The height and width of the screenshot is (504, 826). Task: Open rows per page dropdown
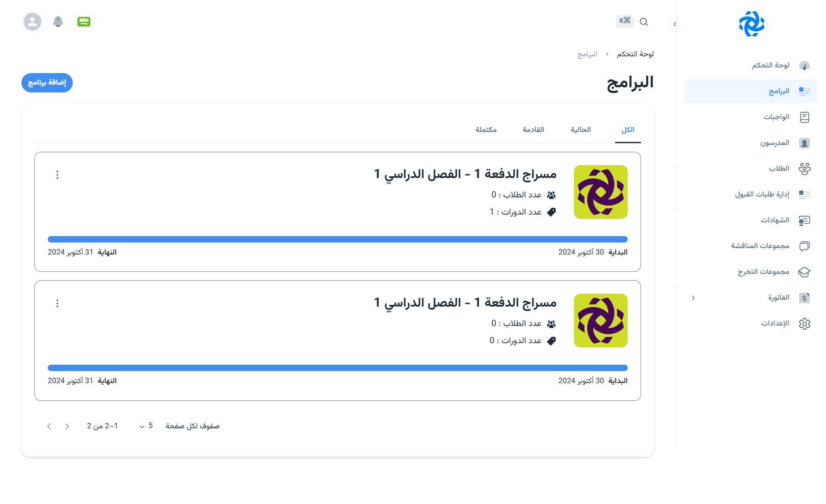[146, 426]
